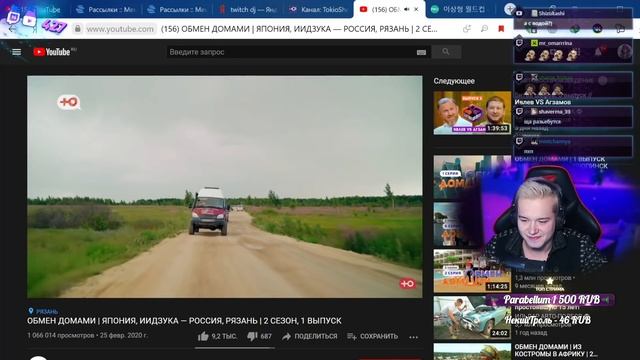Screen dimensions: 640x360
Task: Open the three-dots more actions menu
Action: point(413,337)
